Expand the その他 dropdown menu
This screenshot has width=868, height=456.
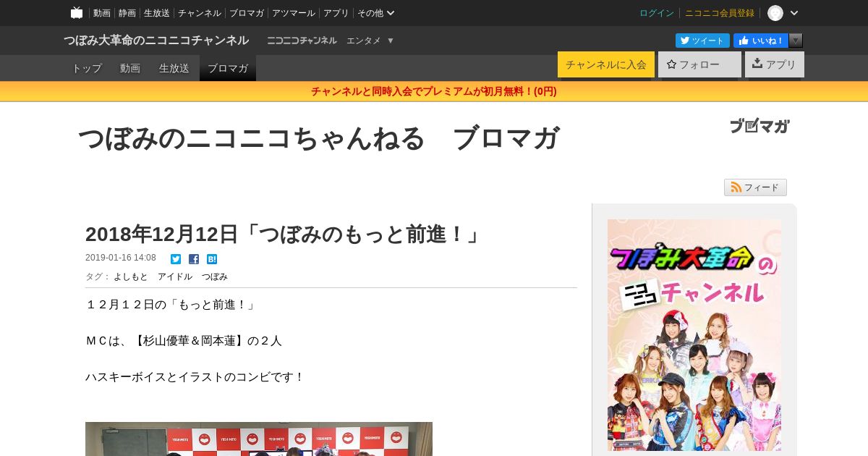pos(375,13)
